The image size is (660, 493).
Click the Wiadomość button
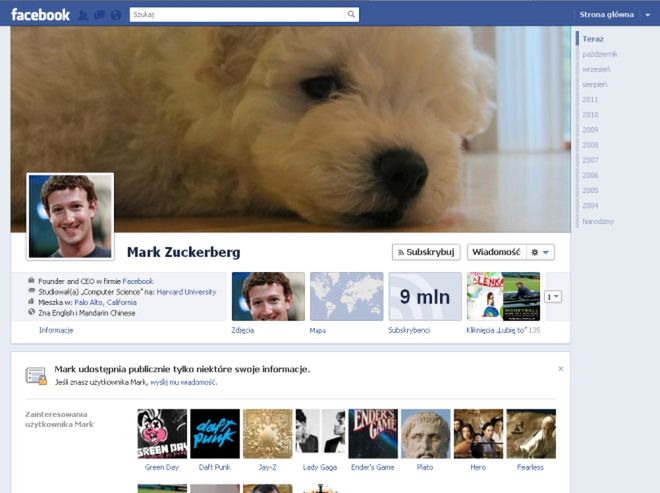coord(496,252)
